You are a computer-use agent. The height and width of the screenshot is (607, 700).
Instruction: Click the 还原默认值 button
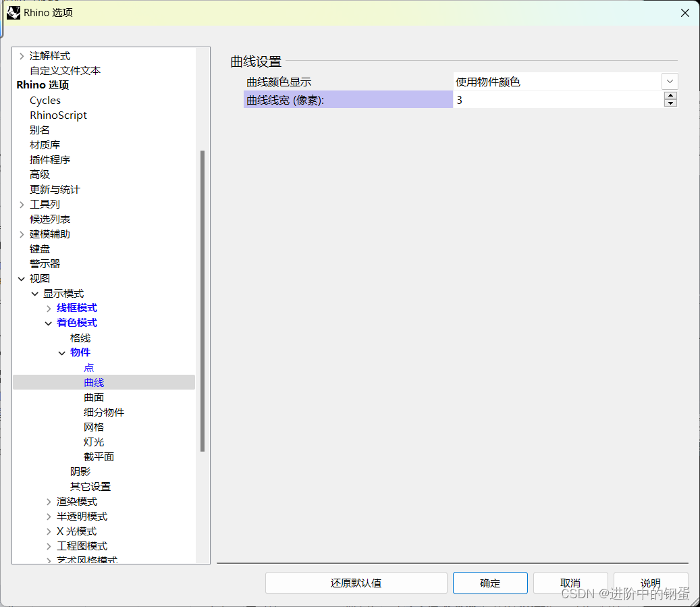click(x=356, y=583)
